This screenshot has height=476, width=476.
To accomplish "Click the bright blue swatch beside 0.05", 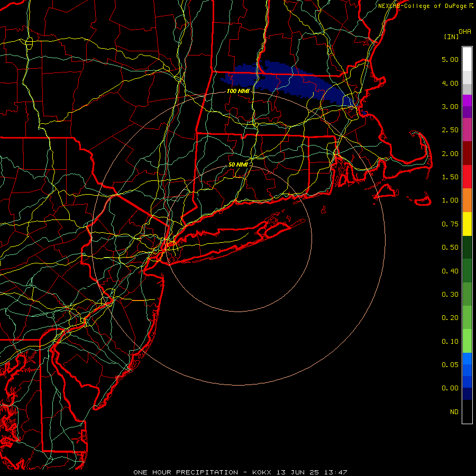I will coord(467,359).
